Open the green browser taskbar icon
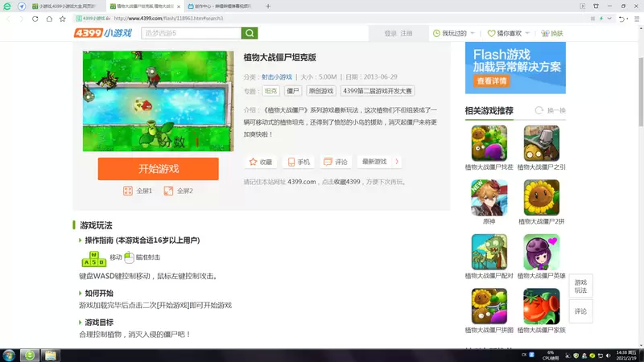This screenshot has height=362, width=644. coord(30,355)
